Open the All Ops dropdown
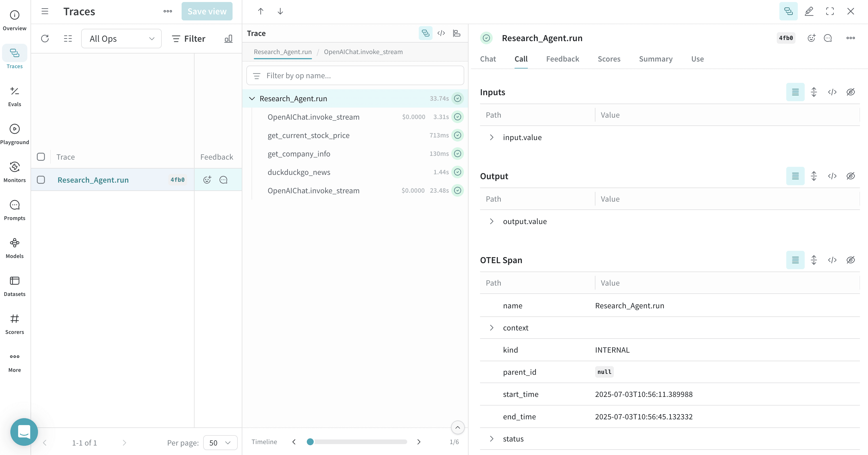868x455 pixels. tap(121, 38)
